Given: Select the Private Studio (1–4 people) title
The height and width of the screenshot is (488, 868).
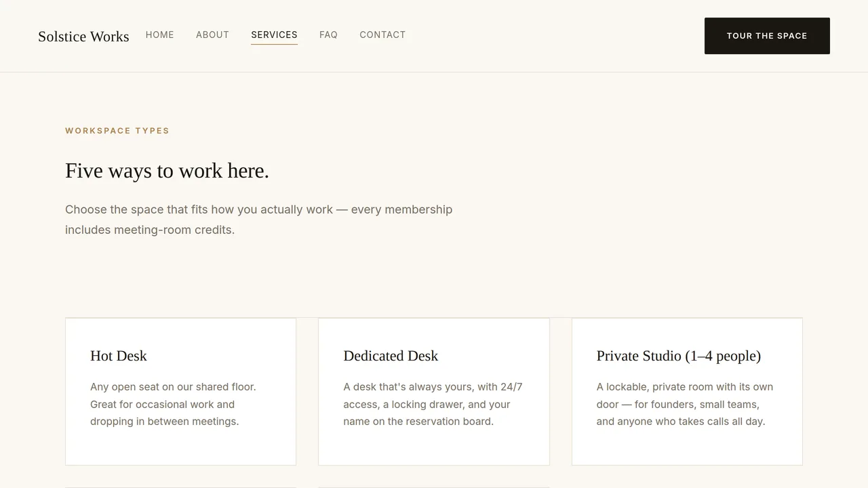Looking at the screenshot, I should tap(679, 356).
